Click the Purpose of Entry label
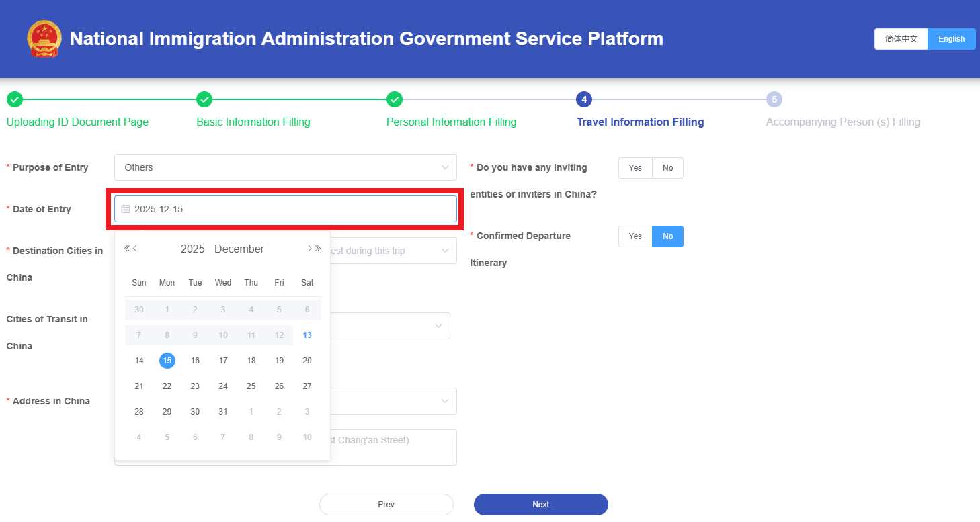The image size is (980, 522). pos(50,167)
